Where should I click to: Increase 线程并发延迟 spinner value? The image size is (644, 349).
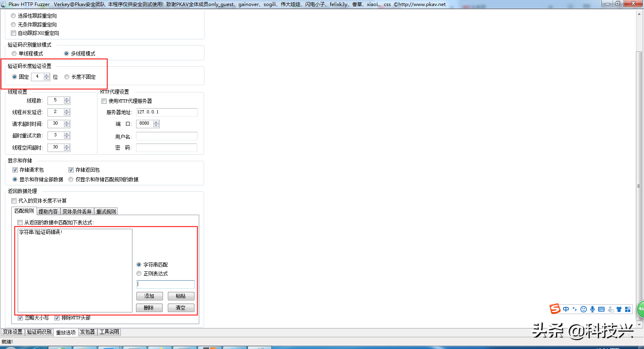click(x=67, y=110)
